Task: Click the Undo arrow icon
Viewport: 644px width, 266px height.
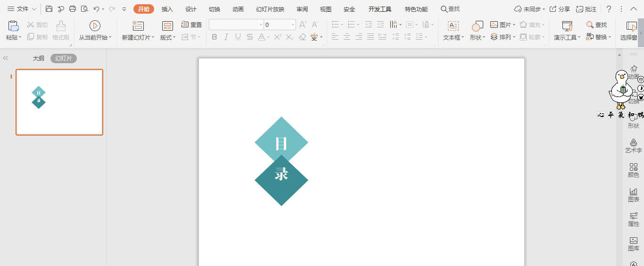Action: pyautogui.click(x=96, y=9)
